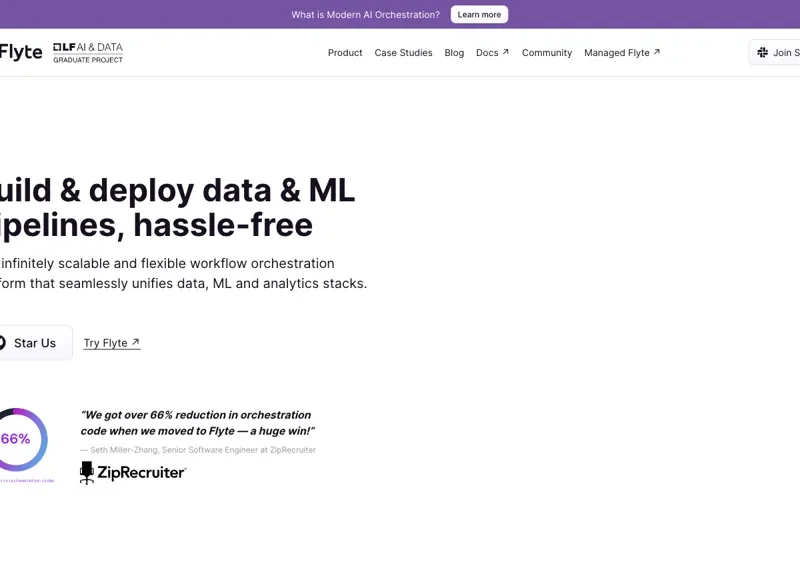Click the workflow orchestration subtitle paragraph
Image resolution: width=800 pixels, height=576 pixels.
pyautogui.click(x=183, y=273)
